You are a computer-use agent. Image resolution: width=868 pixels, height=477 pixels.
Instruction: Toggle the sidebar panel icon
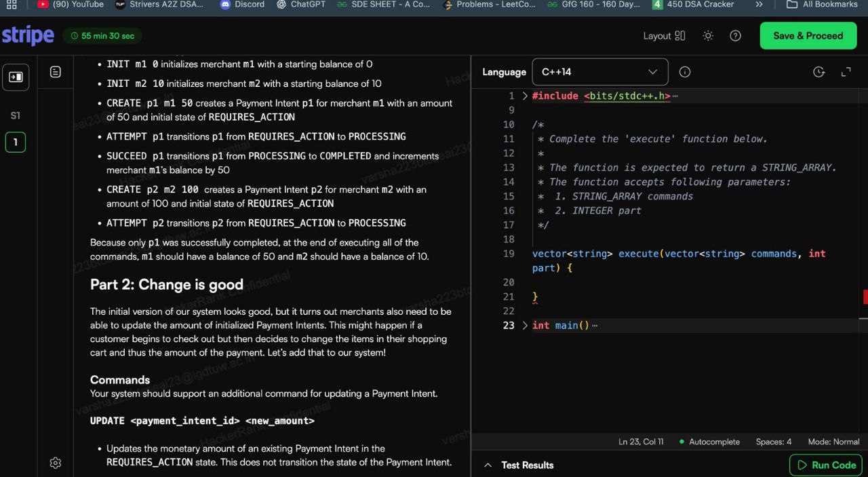(16, 77)
